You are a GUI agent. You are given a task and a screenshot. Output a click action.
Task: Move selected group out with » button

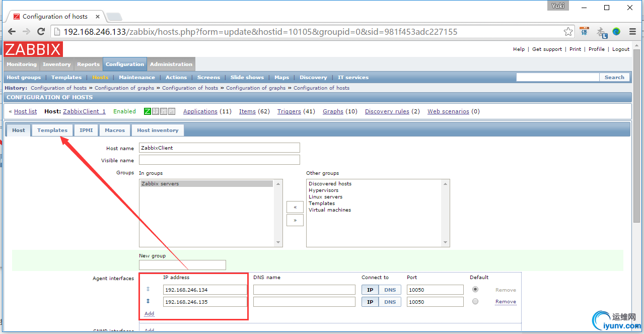coord(295,220)
